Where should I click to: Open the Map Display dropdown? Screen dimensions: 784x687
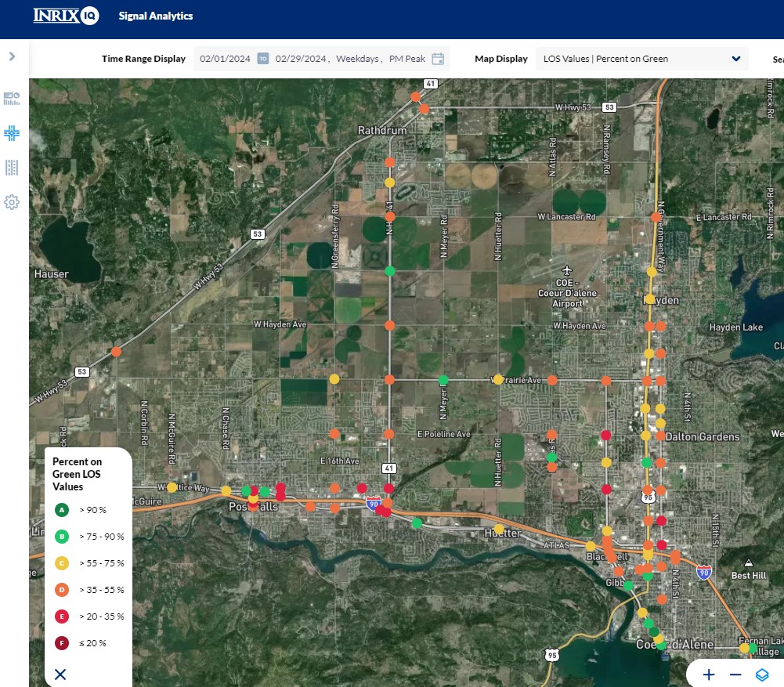(642, 59)
